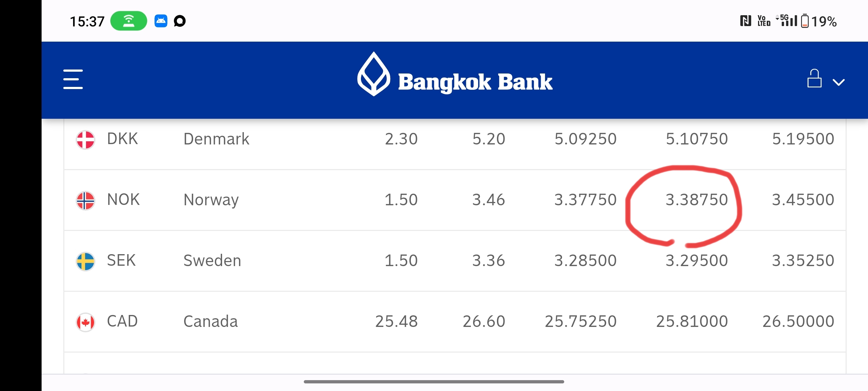Tap the chat bubble notification icon
868x391 pixels.
coord(180,21)
